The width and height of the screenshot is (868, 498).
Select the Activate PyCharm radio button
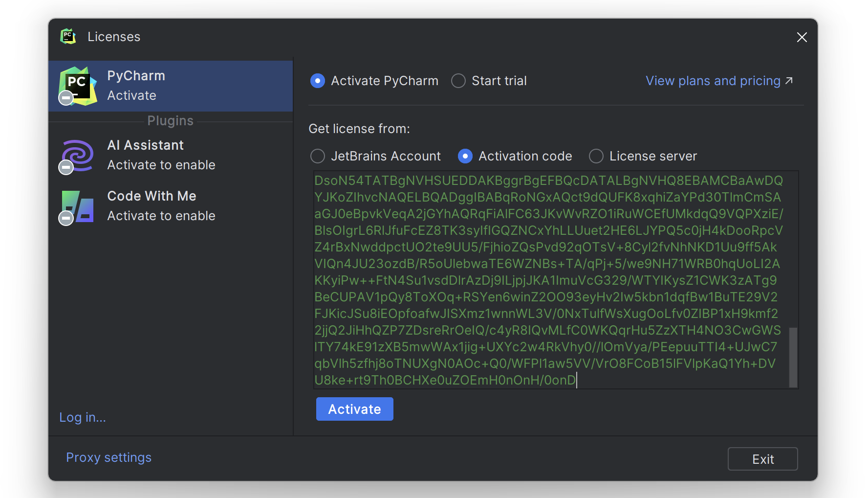pos(318,81)
